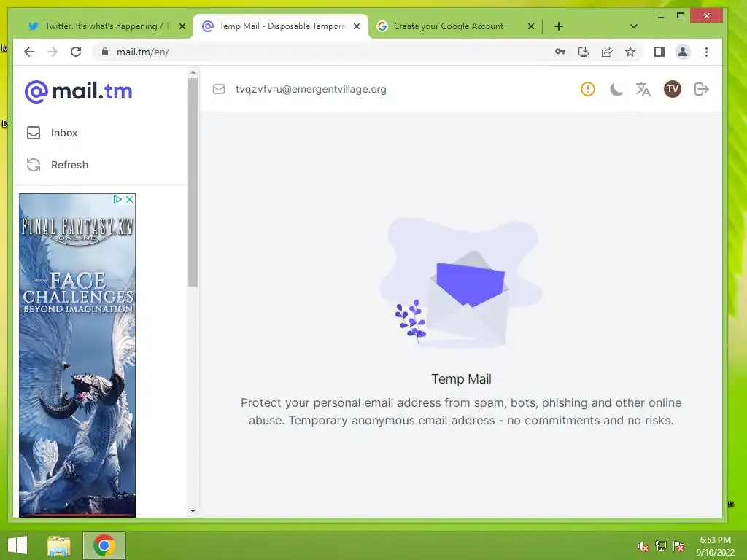Open a new browser tab

[559, 26]
